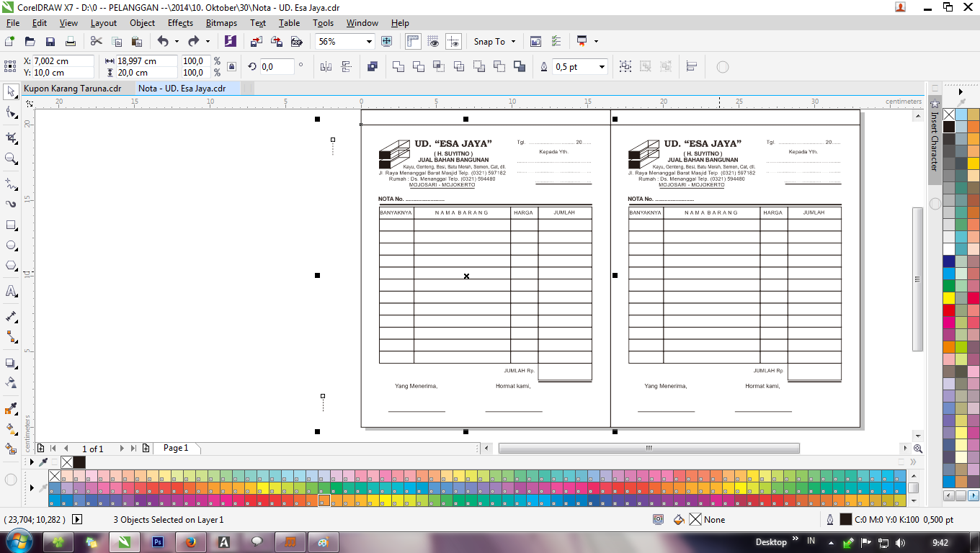The height and width of the screenshot is (553, 980).
Task: Select the Pick tool
Action: pyautogui.click(x=11, y=90)
